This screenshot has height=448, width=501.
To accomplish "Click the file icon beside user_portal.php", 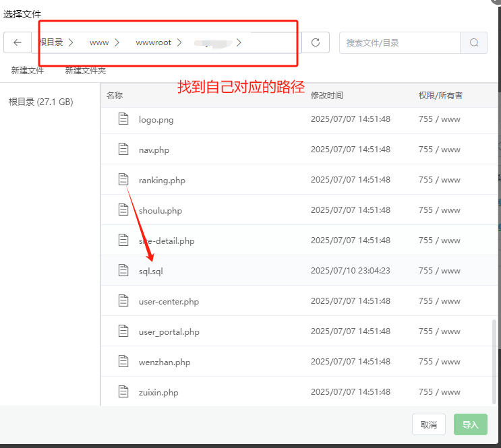I will (123, 331).
